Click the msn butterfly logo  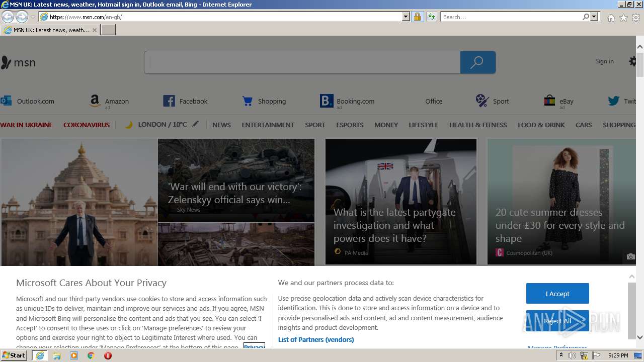coord(18,62)
